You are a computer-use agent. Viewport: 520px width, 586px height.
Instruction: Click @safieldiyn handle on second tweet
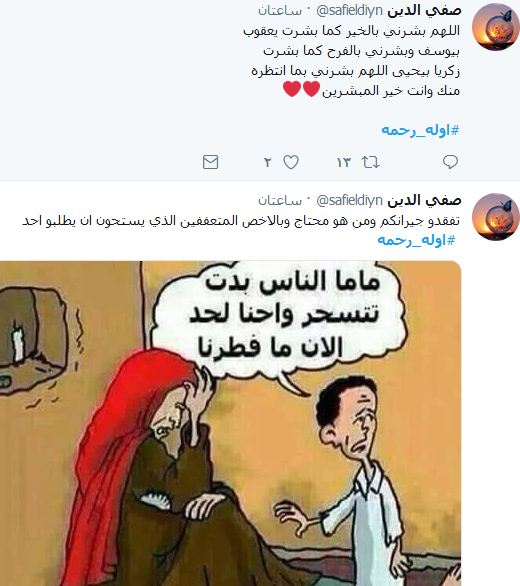(x=349, y=201)
